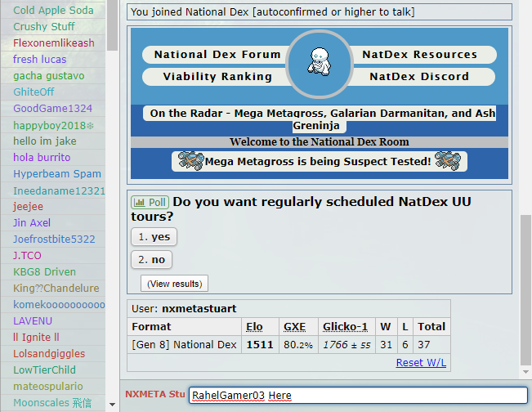The width and height of the screenshot is (532, 412).
Task: Sort by Elo column header
Action: pyautogui.click(x=254, y=327)
